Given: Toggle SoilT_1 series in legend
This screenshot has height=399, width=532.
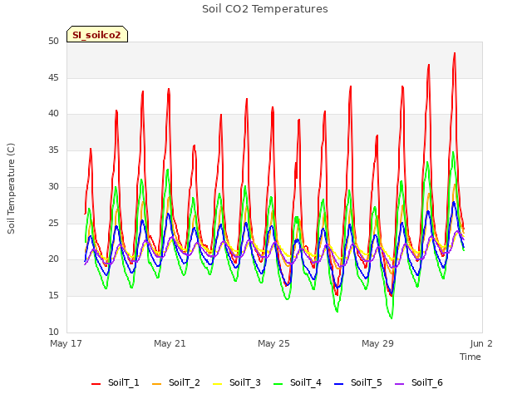Looking at the screenshot, I should click(x=116, y=382).
